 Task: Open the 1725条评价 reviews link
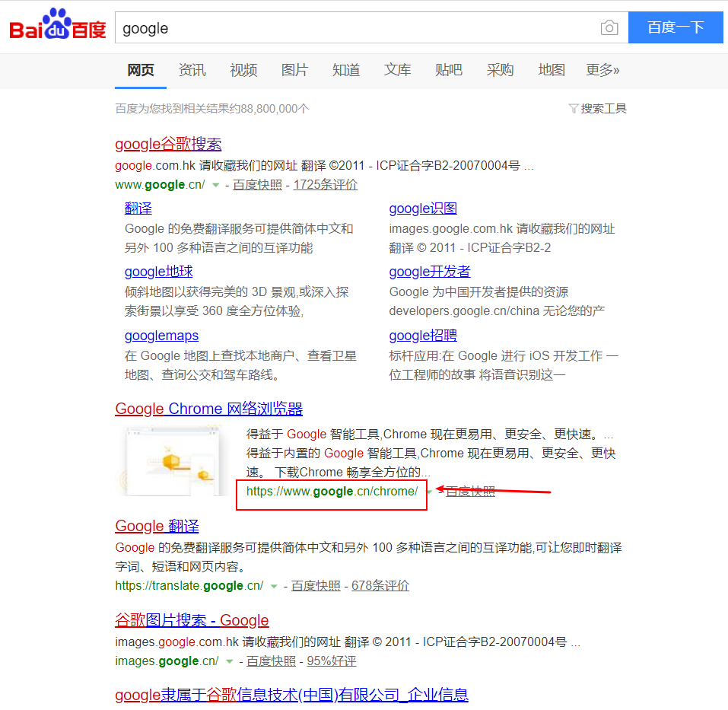pyautogui.click(x=325, y=185)
